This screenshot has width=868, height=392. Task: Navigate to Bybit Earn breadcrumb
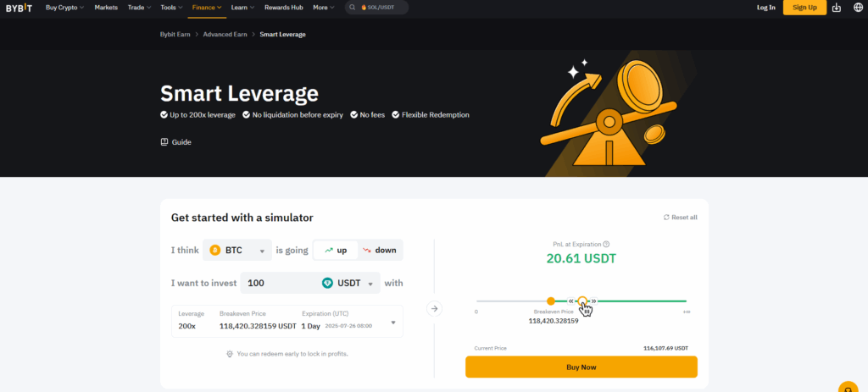click(x=175, y=34)
